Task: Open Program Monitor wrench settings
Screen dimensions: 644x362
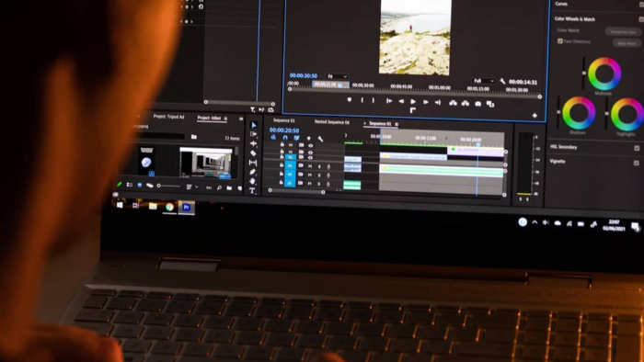Action: click(x=502, y=81)
